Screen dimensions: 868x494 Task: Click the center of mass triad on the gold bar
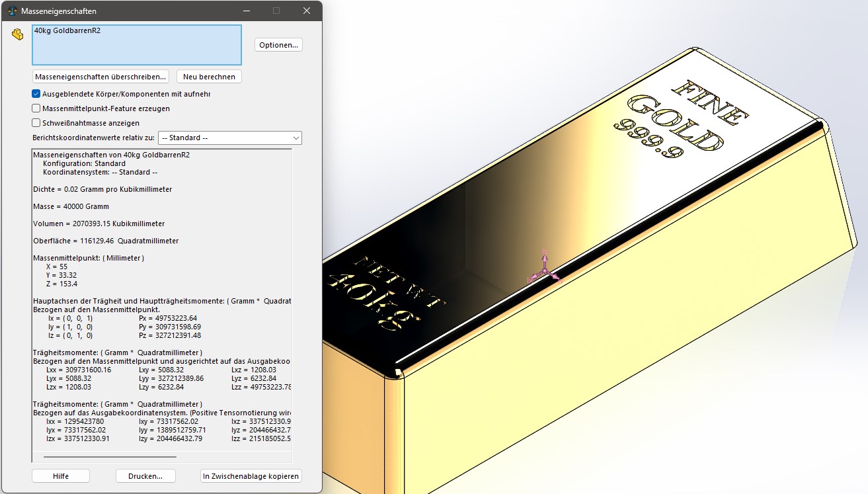545,268
